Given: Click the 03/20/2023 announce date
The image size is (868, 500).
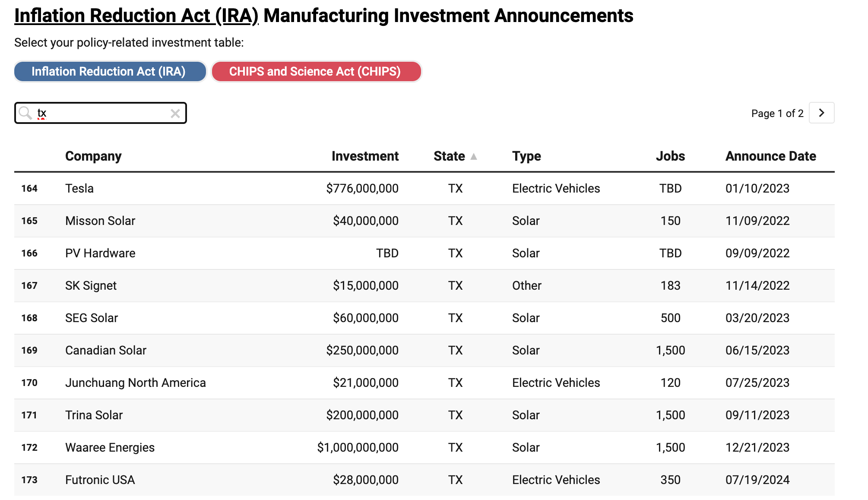Looking at the screenshot, I should pyautogui.click(x=757, y=318).
